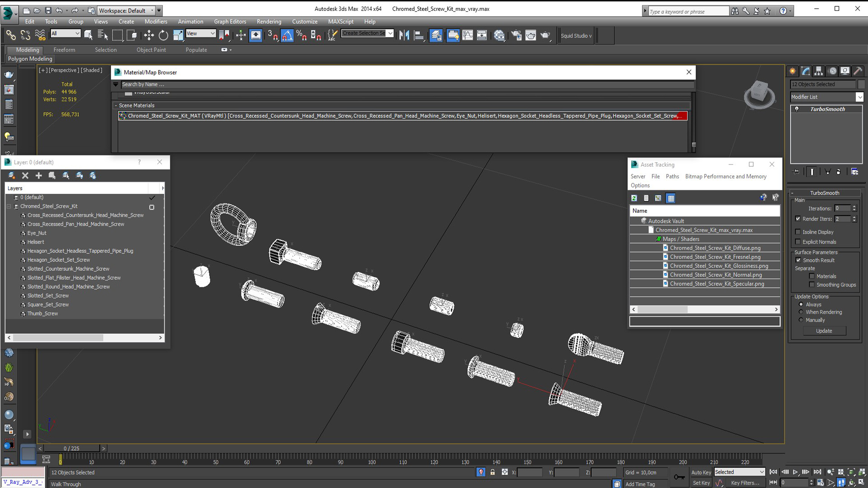This screenshot has width=868, height=488.
Task: Click the Search by Name field
Action: pos(407,84)
